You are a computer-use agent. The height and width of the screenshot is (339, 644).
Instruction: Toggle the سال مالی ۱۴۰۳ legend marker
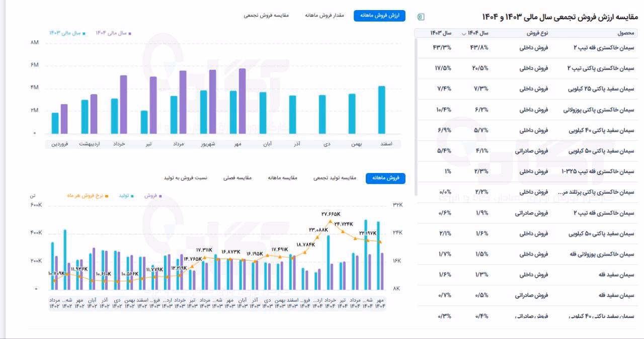(84, 33)
